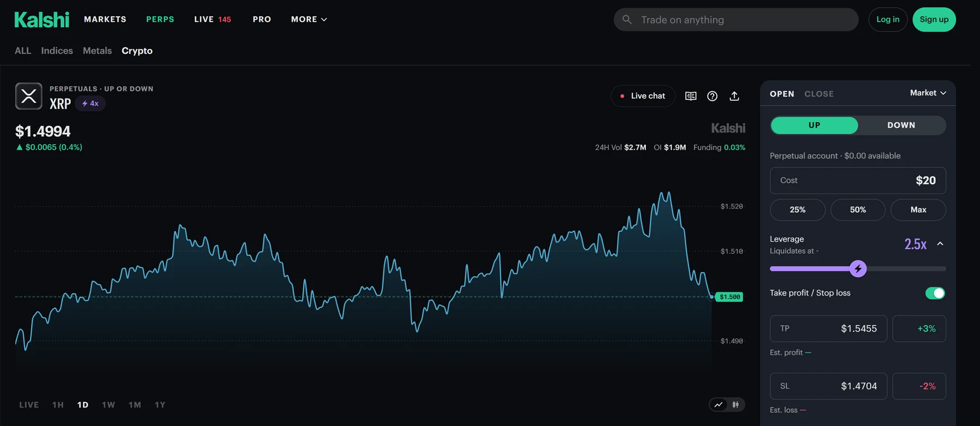980x426 pixels.
Task: Click the leverage slider handle
Action: [x=858, y=269]
